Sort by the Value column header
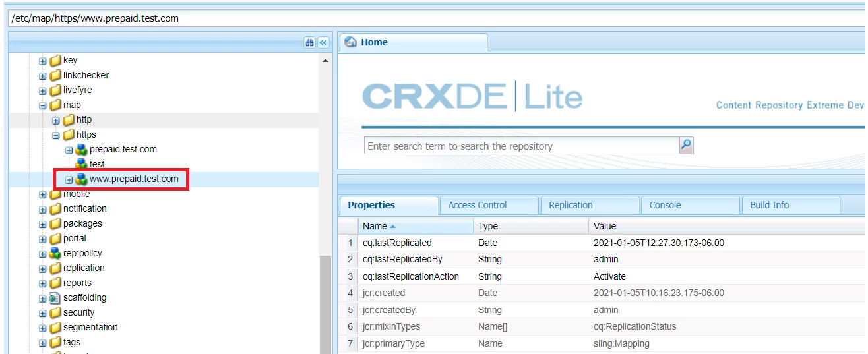Screen dimensions: 868x354 [728, 226]
